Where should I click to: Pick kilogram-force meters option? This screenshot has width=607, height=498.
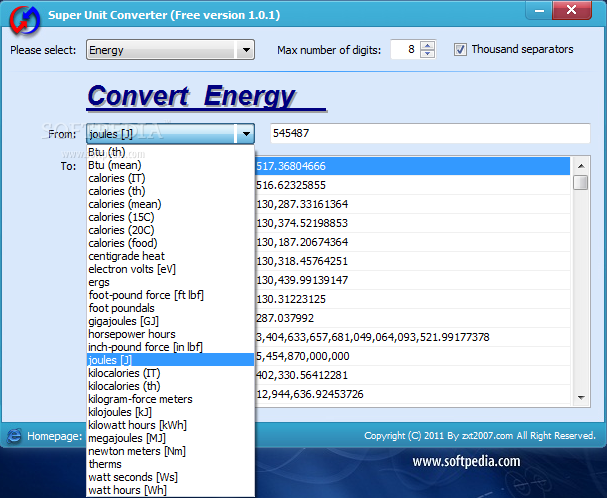170,399
